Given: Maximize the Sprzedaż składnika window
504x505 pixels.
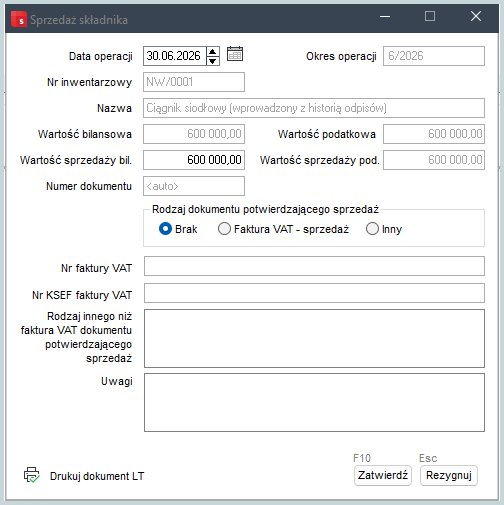Looking at the screenshot, I should pos(430,16).
